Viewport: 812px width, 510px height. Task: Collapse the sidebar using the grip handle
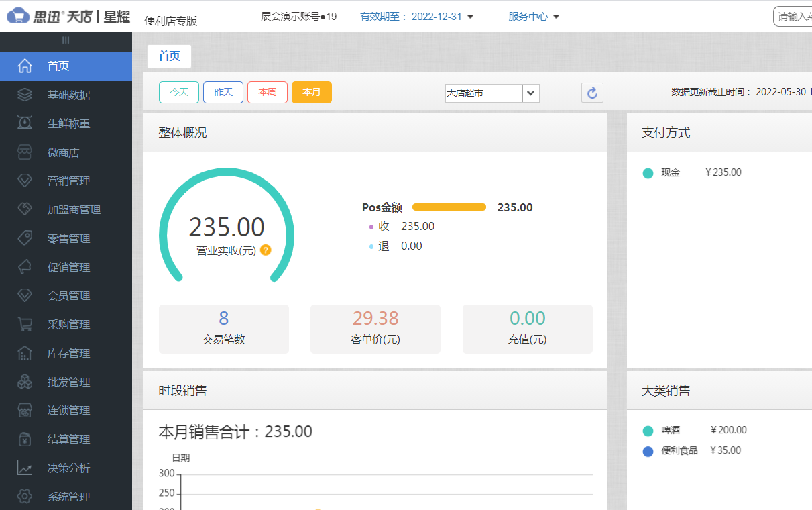click(66, 40)
